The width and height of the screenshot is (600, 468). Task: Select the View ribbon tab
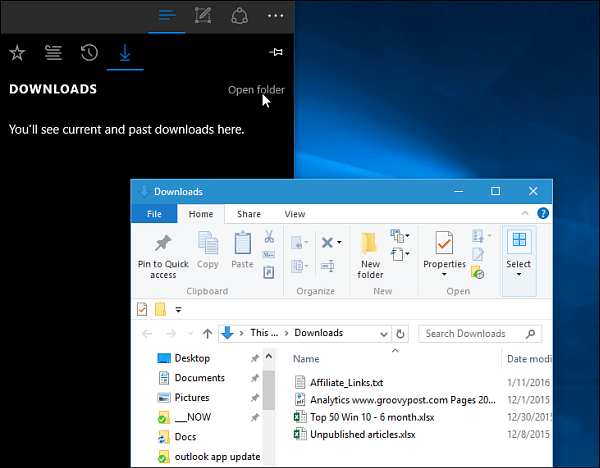pos(295,214)
